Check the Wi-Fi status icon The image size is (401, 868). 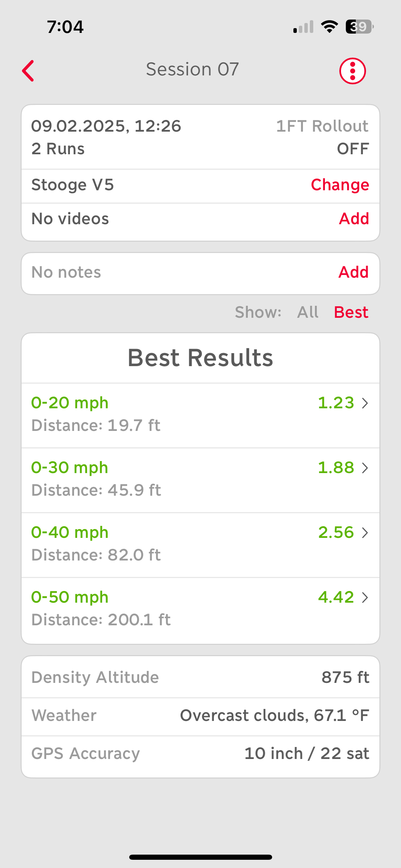tap(329, 26)
